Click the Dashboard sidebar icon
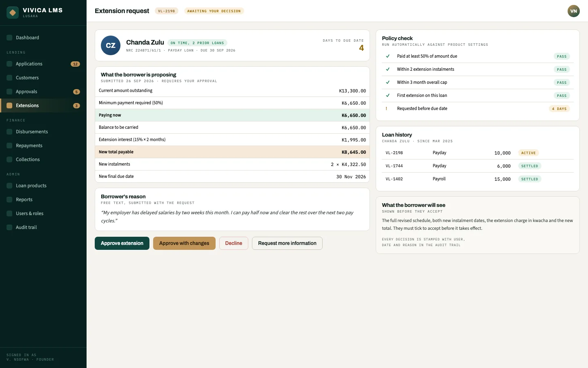The width and height of the screenshot is (588, 368). click(9, 38)
